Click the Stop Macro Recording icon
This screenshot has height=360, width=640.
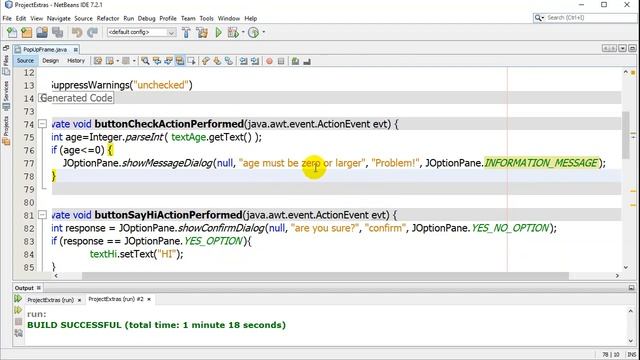pos(281,61)
